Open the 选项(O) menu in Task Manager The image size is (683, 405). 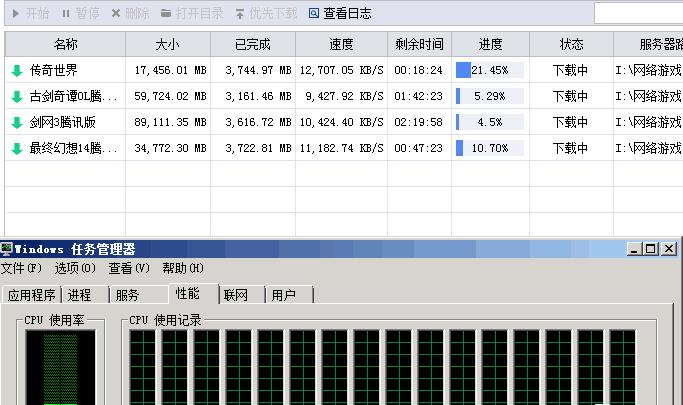click(x=75, y=268)
